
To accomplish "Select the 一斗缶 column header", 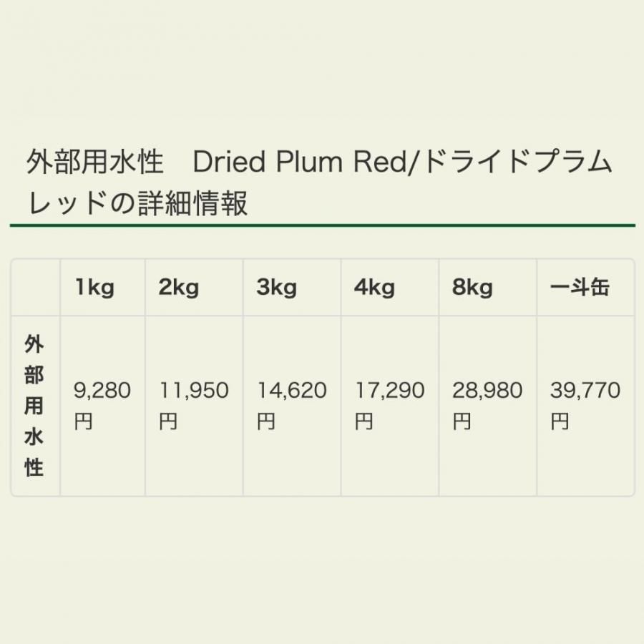I will [x=585, y=287].
